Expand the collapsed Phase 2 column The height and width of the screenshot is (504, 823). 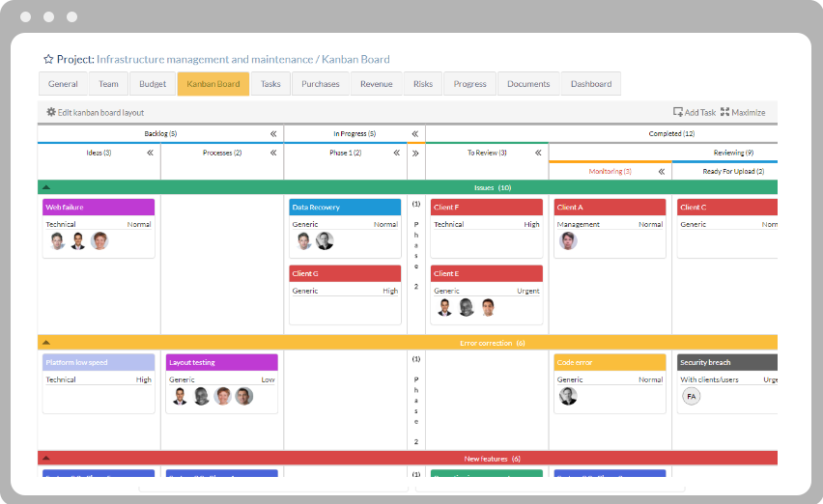415,153
